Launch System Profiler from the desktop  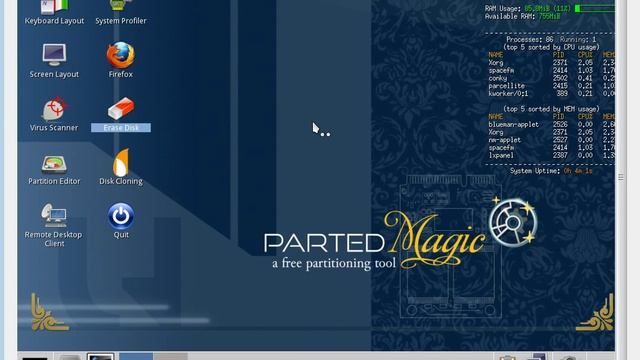point(121,12)
